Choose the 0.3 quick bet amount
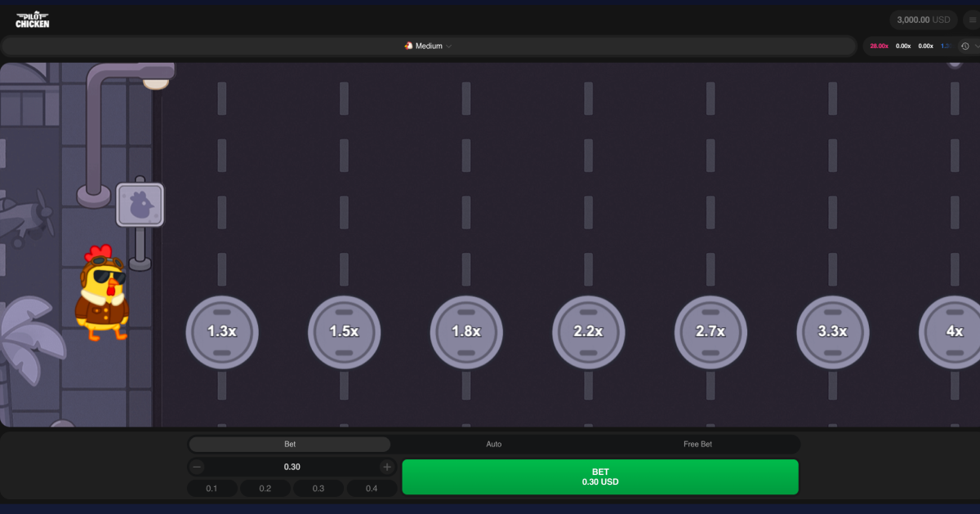The width and height of the screenshot is (980, 514). 318,489
